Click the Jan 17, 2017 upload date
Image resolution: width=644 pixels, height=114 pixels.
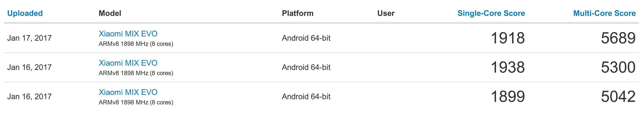(x=29, y=38)
